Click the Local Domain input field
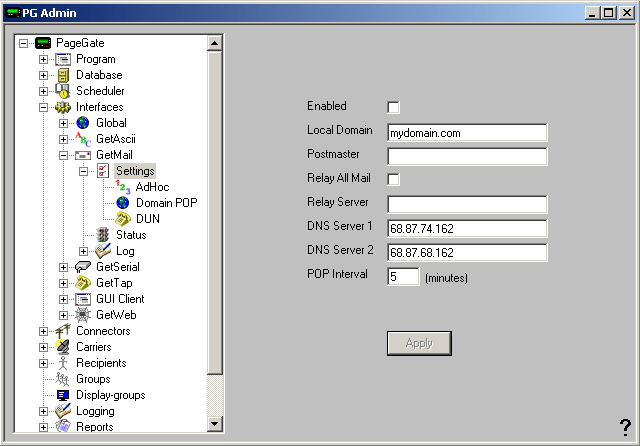640x446 pixels. coord(467,133)
